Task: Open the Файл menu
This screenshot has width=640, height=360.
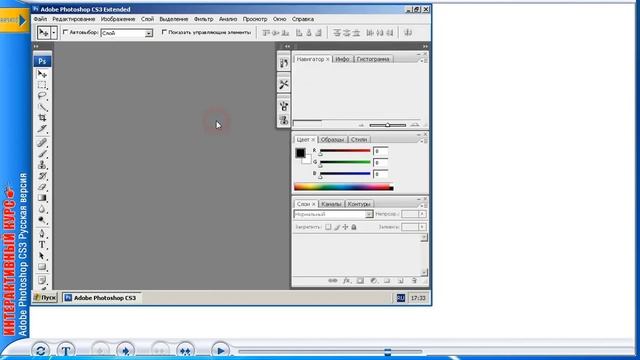Action: tap(40, 19)
